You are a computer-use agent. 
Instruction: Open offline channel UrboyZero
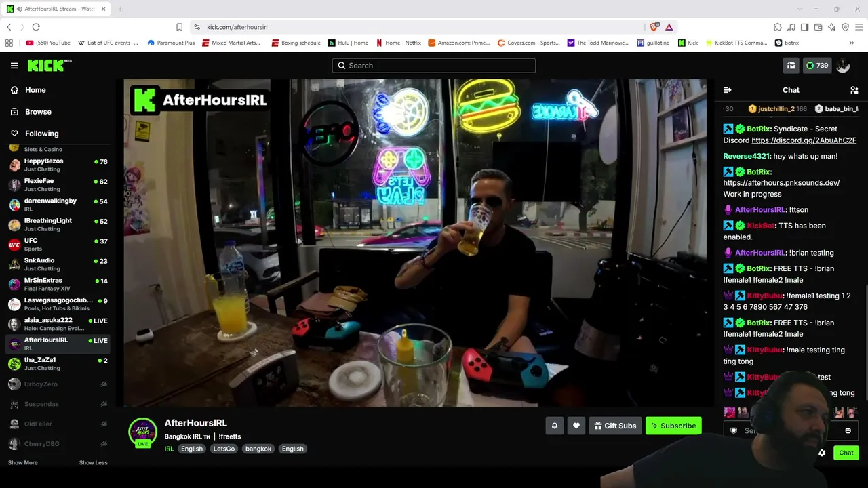tap(58, 384)
